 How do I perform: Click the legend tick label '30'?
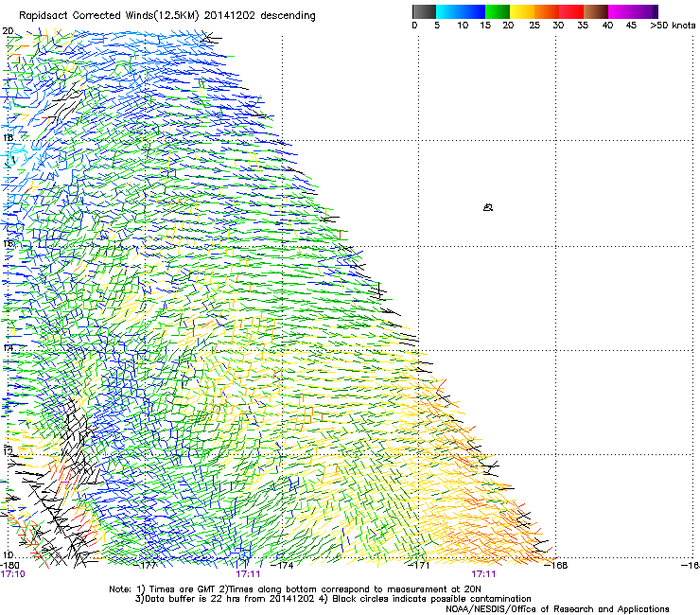558,26
